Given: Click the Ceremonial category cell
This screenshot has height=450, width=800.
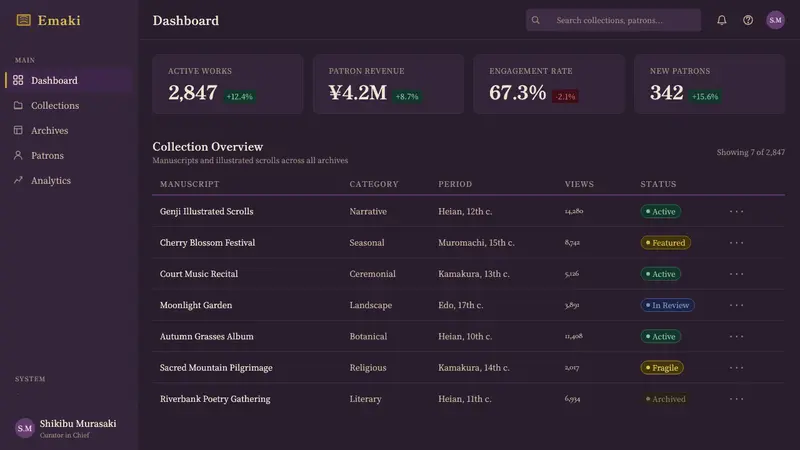Looking at the screenshot, I should point(372,274).
